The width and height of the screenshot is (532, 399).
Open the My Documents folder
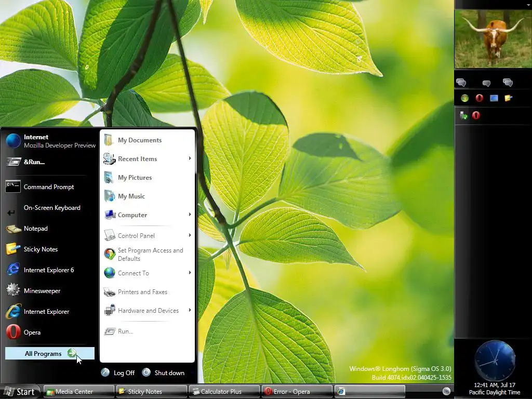(x=147, y=140)
